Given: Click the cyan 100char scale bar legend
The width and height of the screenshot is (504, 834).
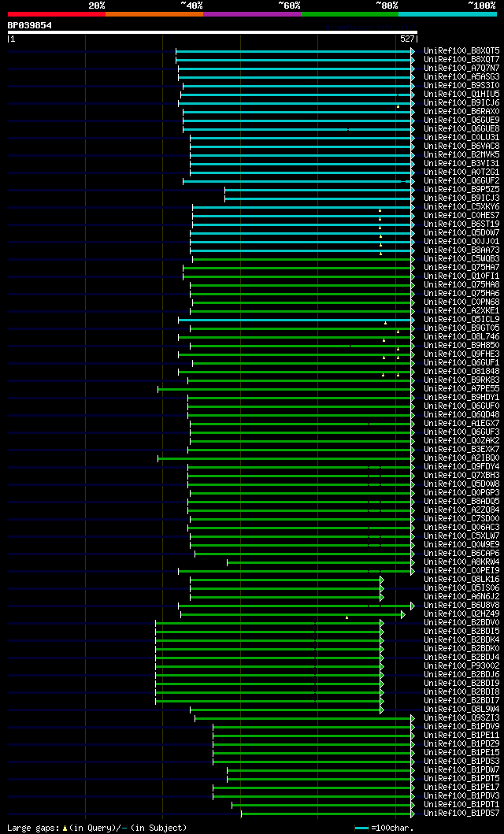Looking at the screenshot, I should click(x=362, y=828).
